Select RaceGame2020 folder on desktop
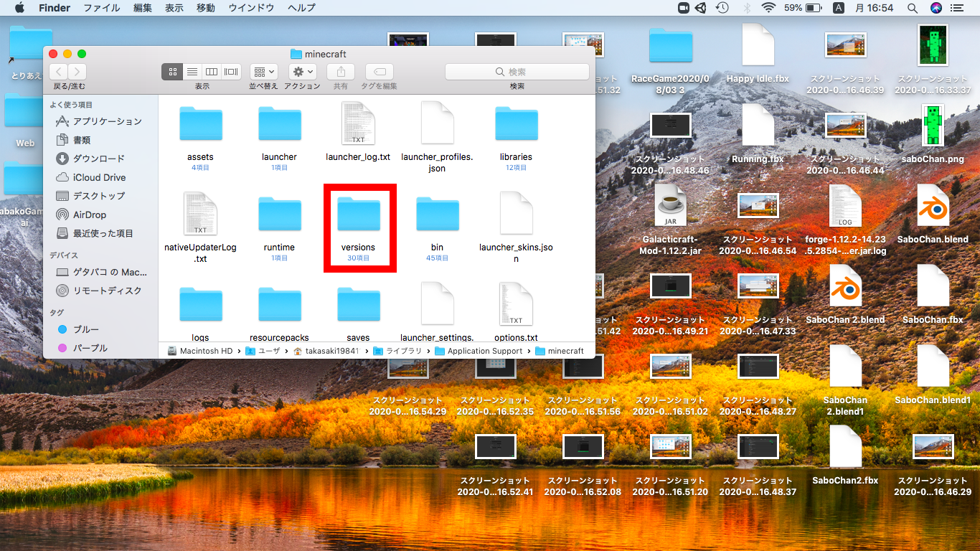This screenshot has width=980, height=551. [x=671, y=45]
